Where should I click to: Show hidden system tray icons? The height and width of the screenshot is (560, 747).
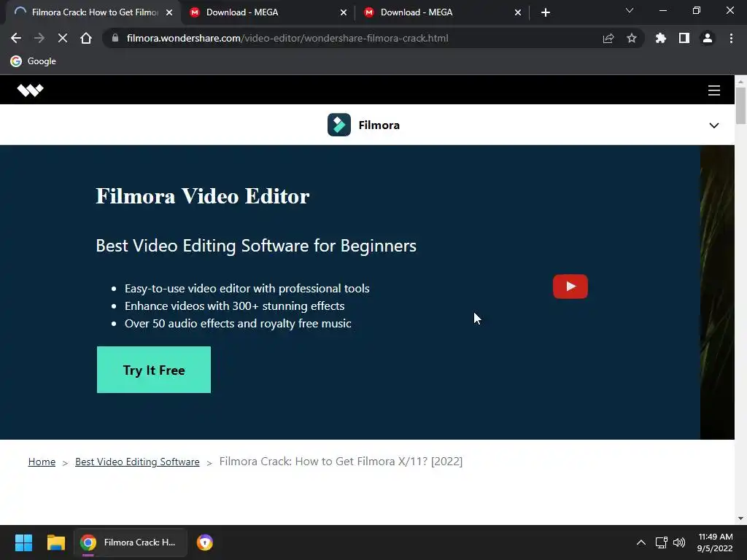[x=641, y=542]
